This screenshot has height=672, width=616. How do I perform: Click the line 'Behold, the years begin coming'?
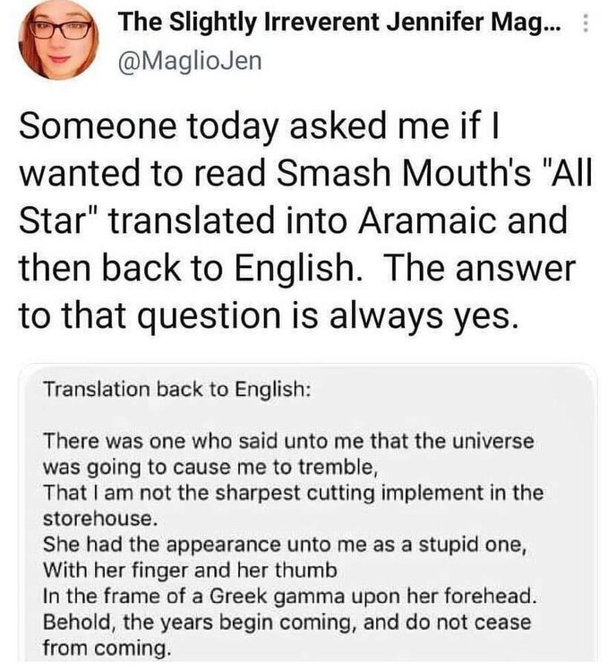(287, 621)
